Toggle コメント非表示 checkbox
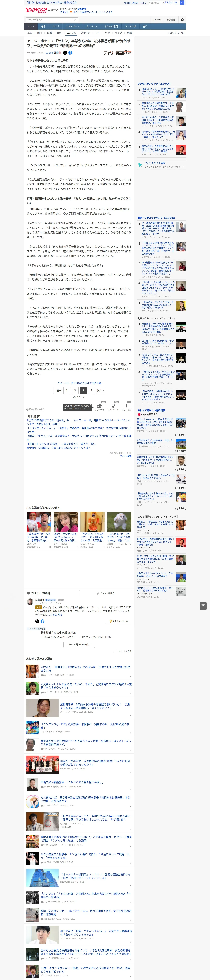Screen dimensions: 210x980 115,651
